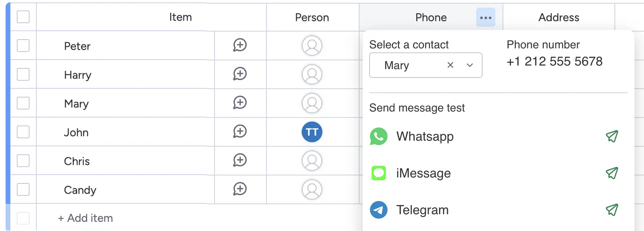The width and height of the screenshot is (644, 231).
Task: Open Telegram messaging option
Action: point(422,210)
